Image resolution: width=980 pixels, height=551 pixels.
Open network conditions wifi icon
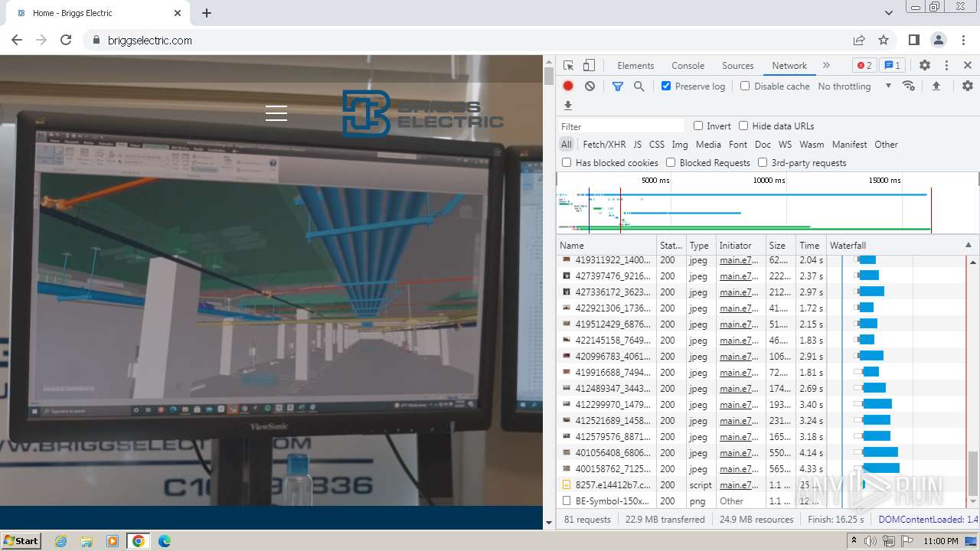909,86
